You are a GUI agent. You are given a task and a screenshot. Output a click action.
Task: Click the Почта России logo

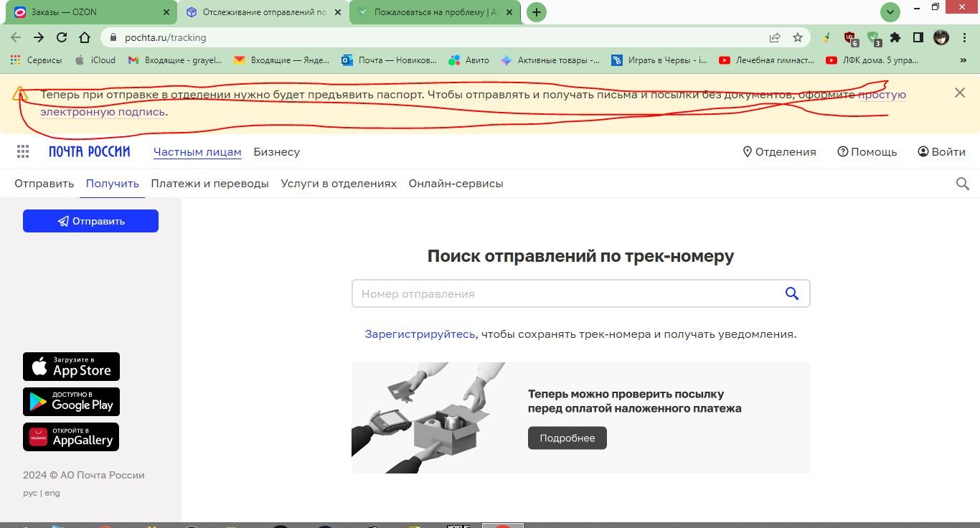pos(89,151)
